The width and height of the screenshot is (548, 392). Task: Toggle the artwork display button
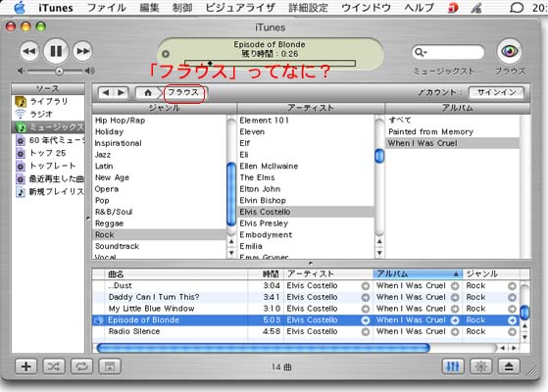[x=110, y=367]
